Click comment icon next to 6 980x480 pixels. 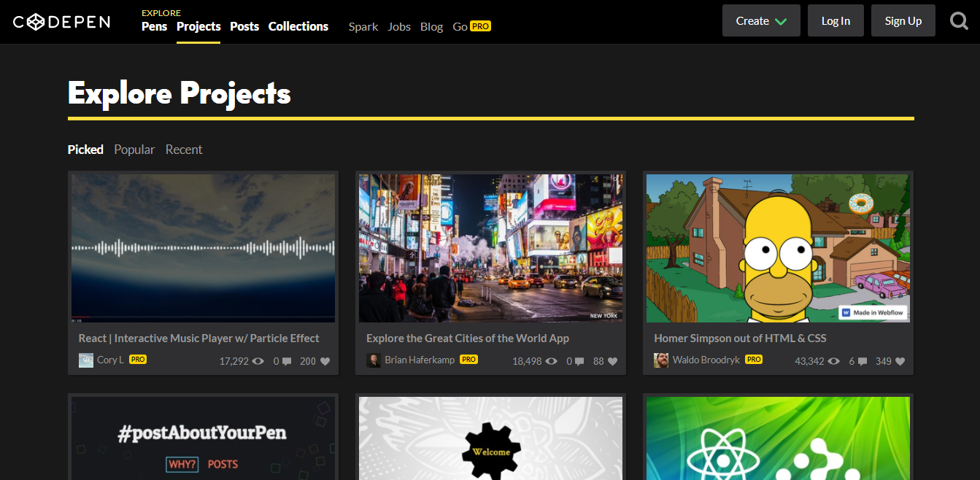coord(863,361)
